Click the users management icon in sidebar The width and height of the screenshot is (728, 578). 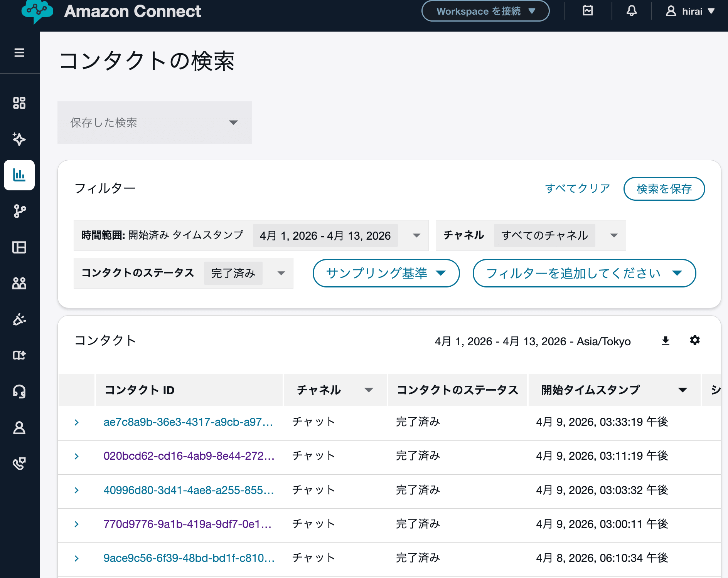pyautogui.click(x=19, y=283)
